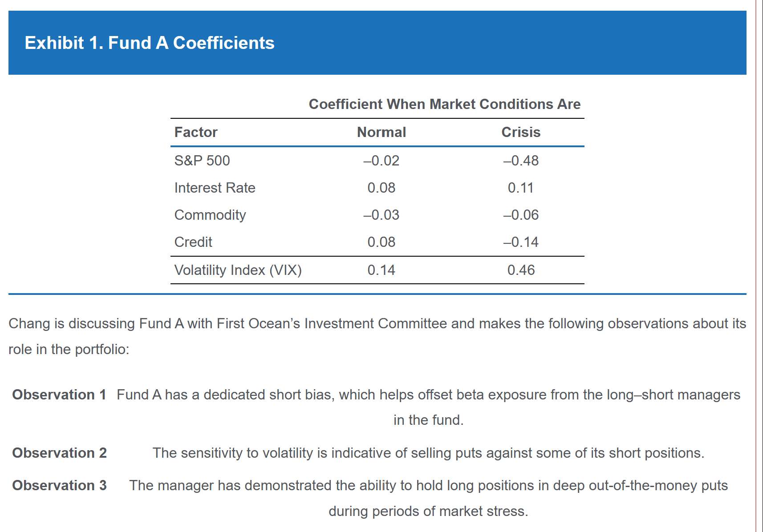
Task: Select the Interest Rate row label
Action: pyautogui.click(x=215, y=188)
